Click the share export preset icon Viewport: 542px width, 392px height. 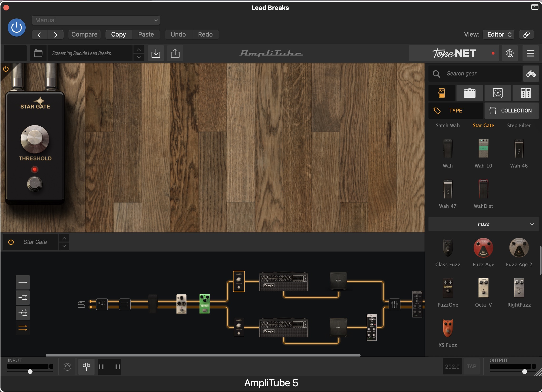(175, 53)
